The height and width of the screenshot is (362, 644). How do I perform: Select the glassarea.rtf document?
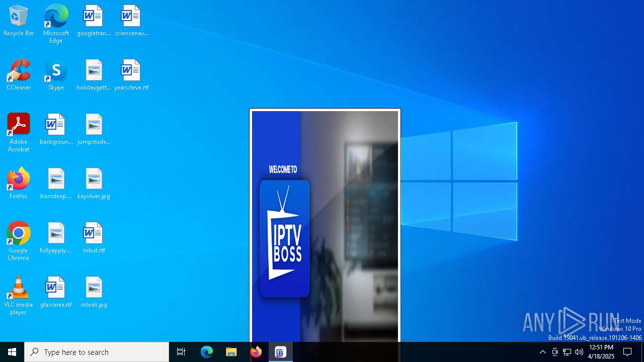(56, 292)
